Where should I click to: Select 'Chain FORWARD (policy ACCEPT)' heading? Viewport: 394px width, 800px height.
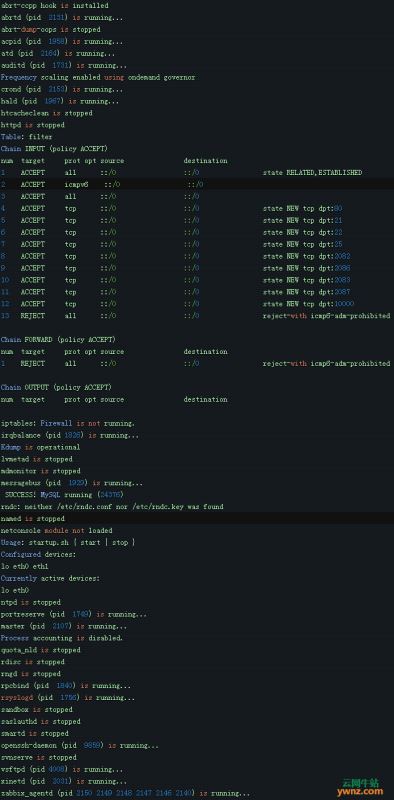pyautogui.click(x=58, y=340)
